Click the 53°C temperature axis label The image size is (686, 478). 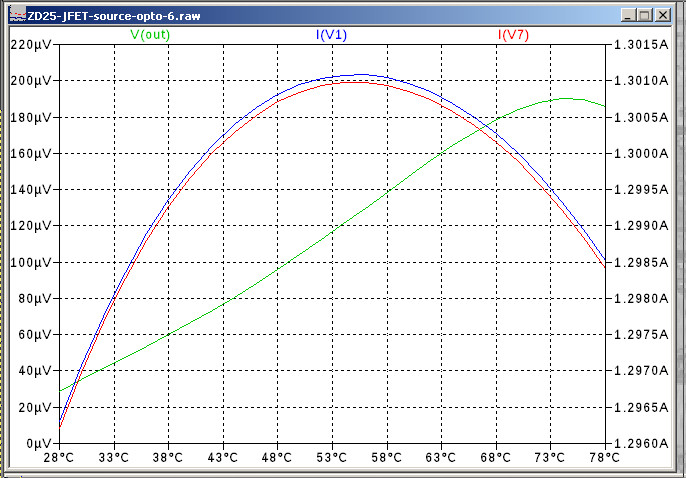[332, 457]
